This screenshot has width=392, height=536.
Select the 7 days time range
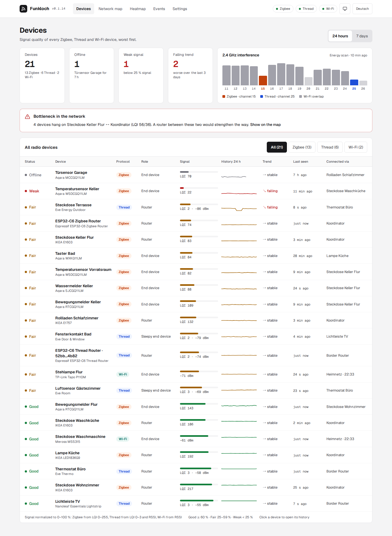[362, 36]
